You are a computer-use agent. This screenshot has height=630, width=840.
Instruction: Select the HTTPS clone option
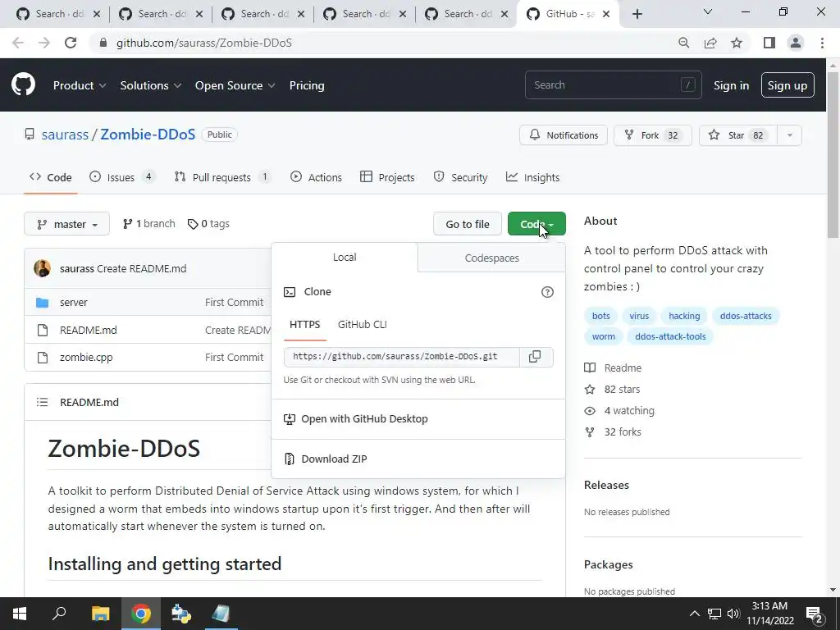click(305, 325)
